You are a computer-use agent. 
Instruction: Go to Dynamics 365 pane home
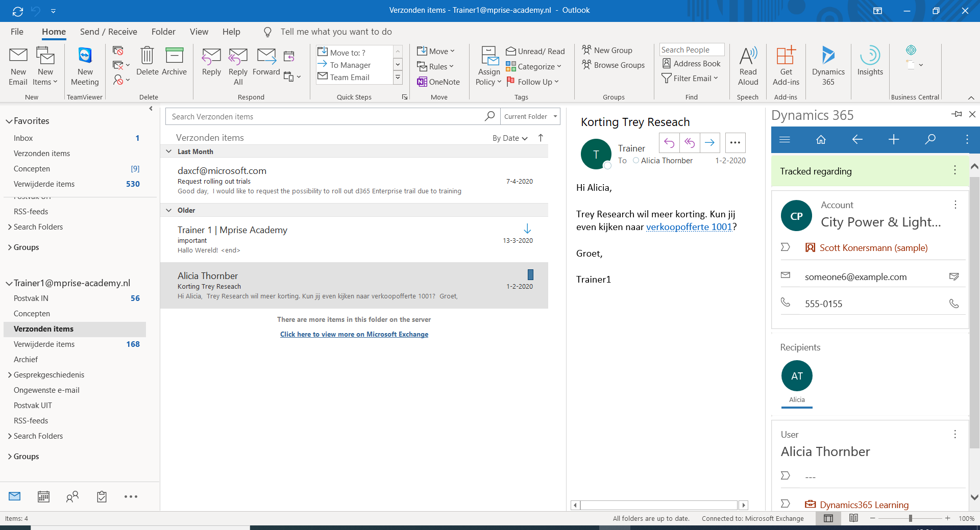(821, 139)
